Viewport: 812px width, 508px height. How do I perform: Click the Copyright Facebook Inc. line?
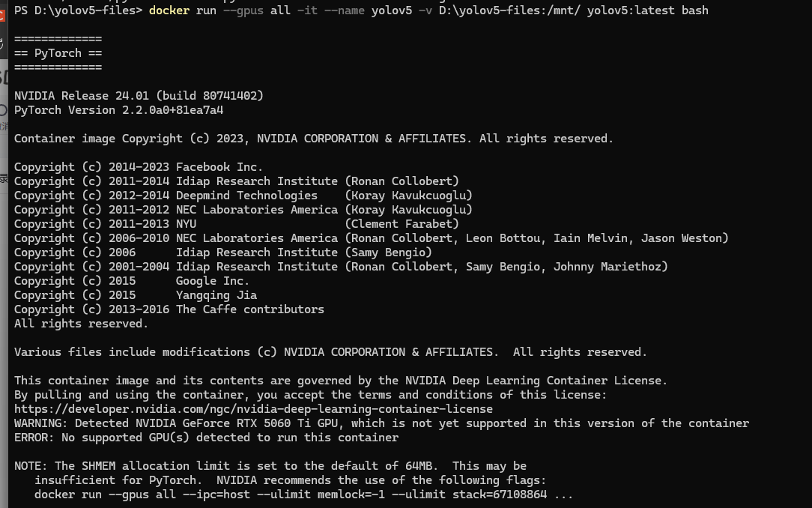(139, 167)
